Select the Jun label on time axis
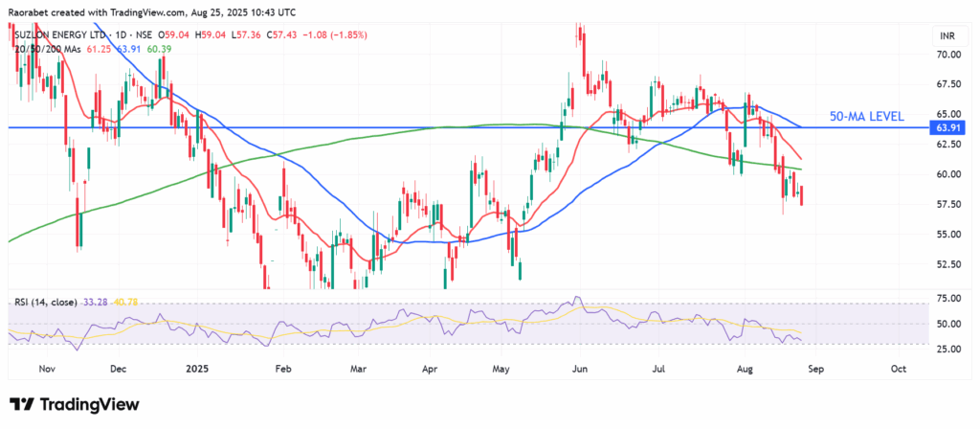The width and height of the screenshot is (980, 429). point(579,367)
